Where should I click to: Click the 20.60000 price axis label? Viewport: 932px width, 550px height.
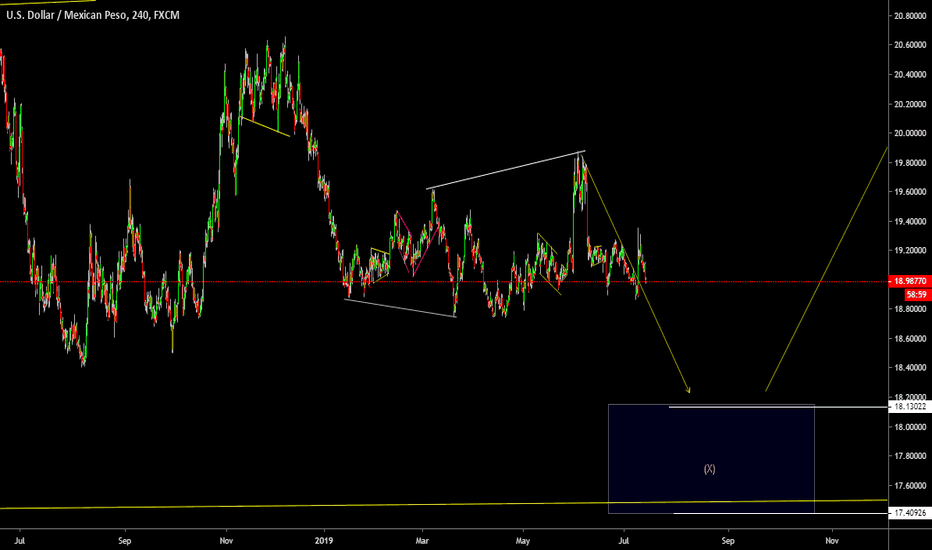click(x=910, y=45)
